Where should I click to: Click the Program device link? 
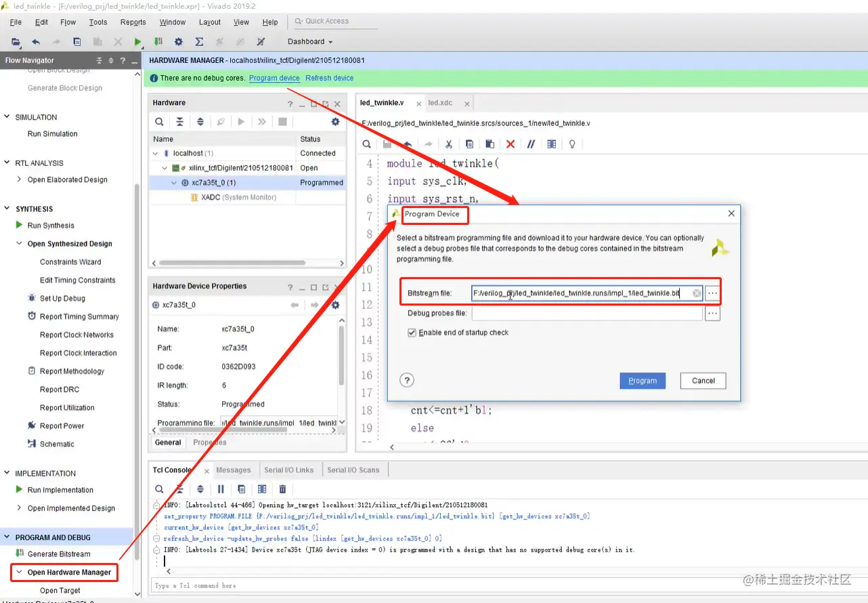(274, 78)
